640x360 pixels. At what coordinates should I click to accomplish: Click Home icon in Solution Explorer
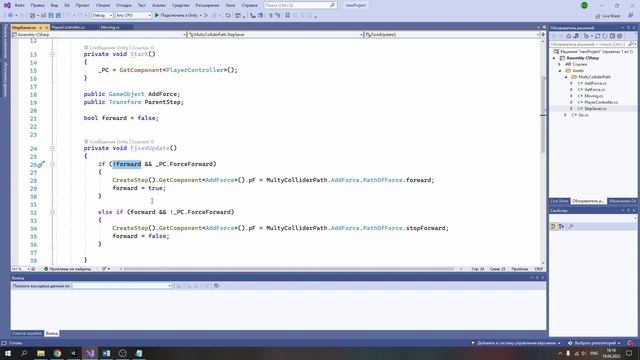click(569, 36)
